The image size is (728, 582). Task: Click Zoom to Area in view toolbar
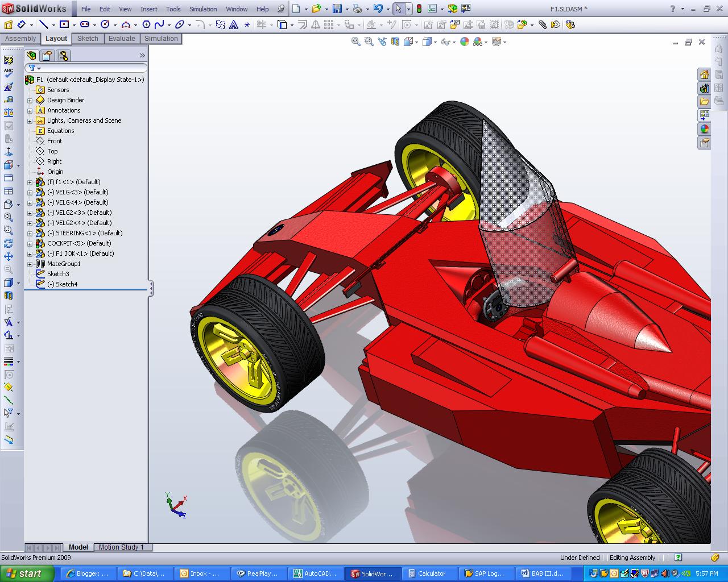coord(369,41)
